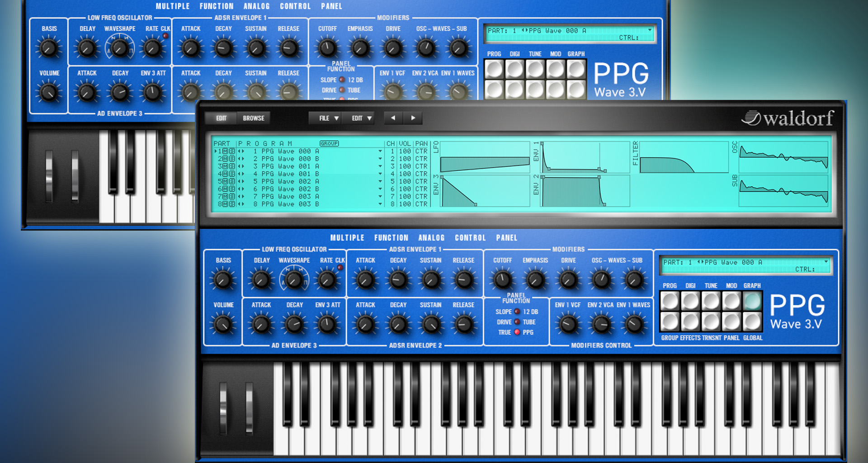
Task: Click the EMPHASIS knob in front window
Action: 535,280
